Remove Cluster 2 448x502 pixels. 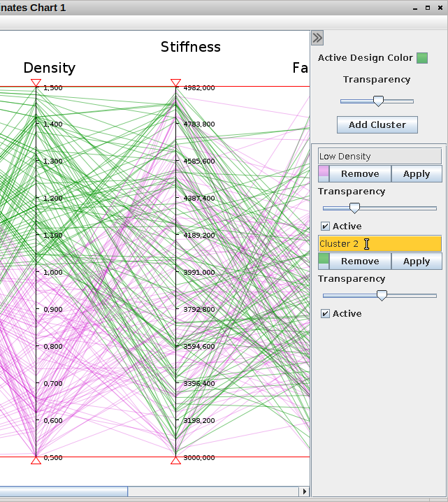click(x=360, y=261)
